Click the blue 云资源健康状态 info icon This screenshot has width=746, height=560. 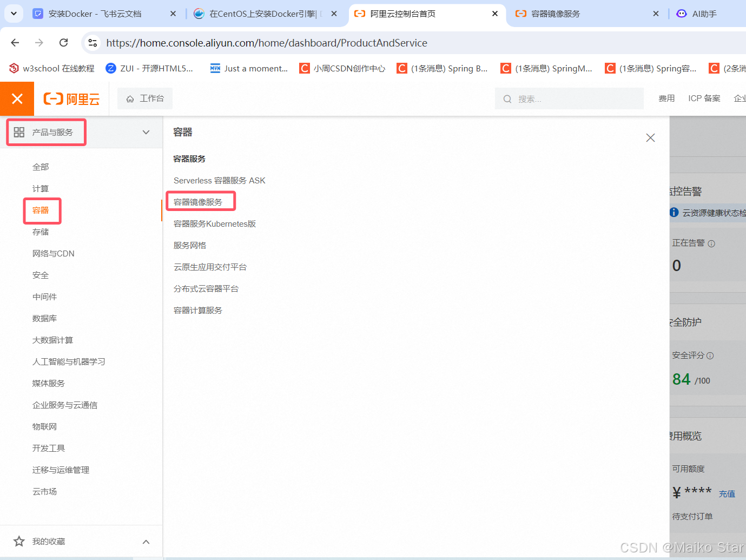(674, 213)
